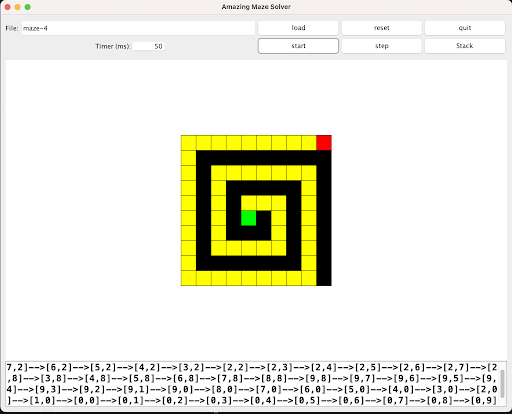Click the path output text area
The image size is (512, 414).
point(252,384)
